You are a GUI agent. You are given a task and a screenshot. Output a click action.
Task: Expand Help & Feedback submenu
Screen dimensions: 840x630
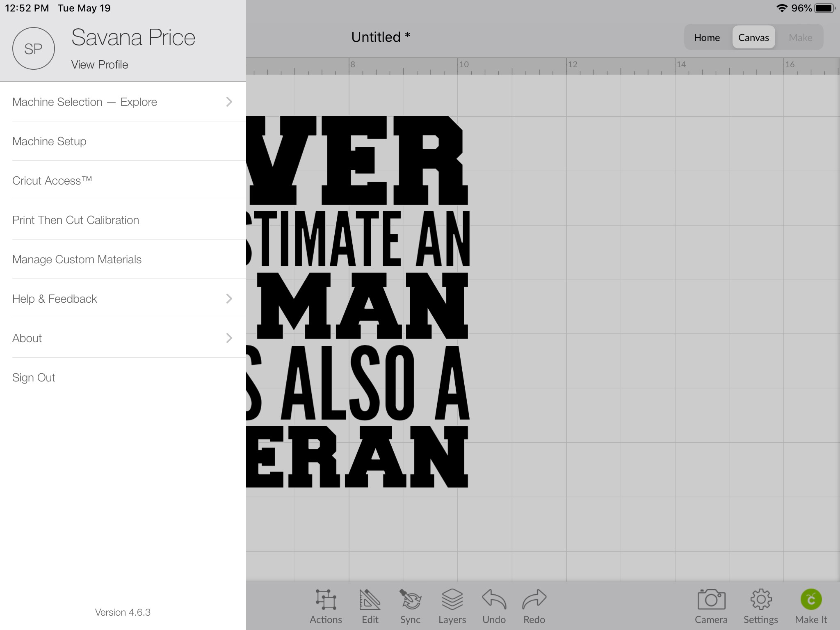coord(230,298)
